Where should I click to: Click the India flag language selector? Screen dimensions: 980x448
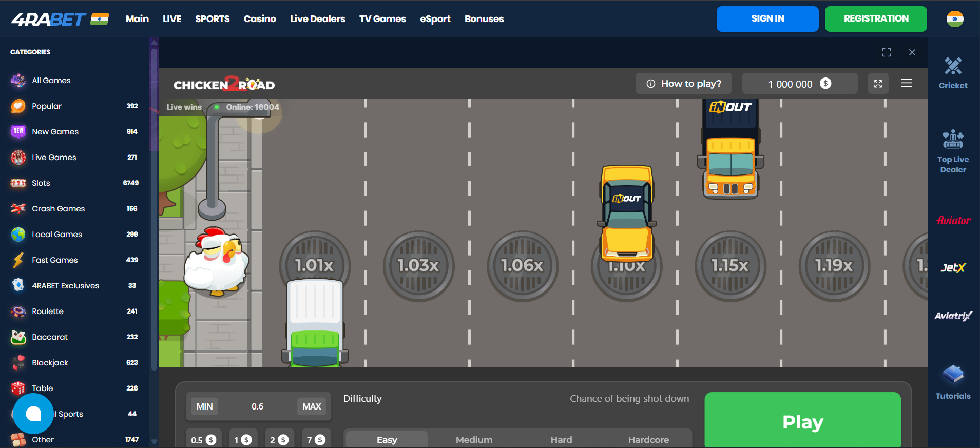[955, 19]
